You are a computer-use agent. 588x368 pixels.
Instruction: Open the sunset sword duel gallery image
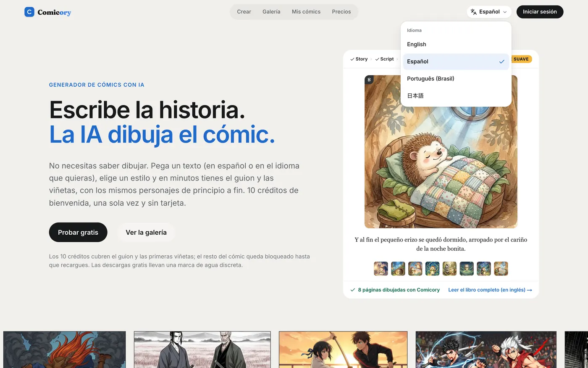[x=343, y=349]
